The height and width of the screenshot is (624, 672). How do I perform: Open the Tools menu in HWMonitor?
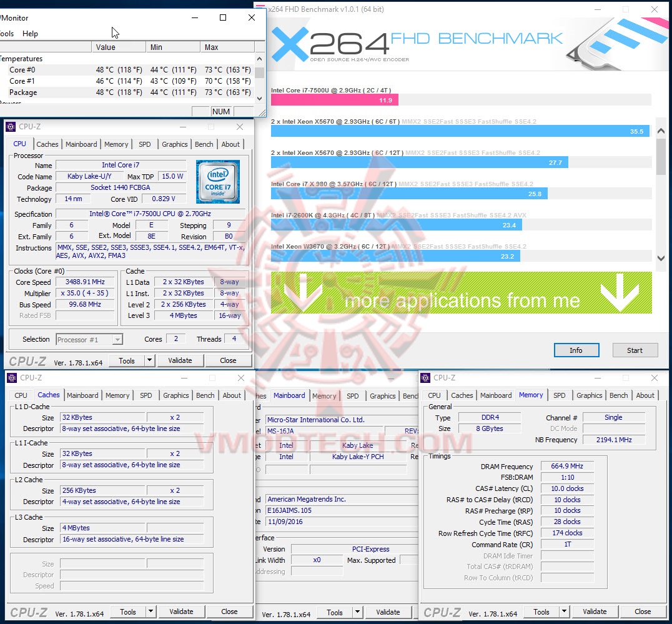pos(7,34)
